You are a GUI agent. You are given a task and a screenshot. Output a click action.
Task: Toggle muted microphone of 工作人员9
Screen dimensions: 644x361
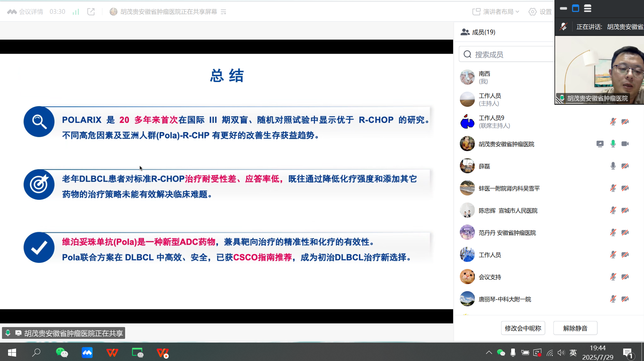click(613, 122)
